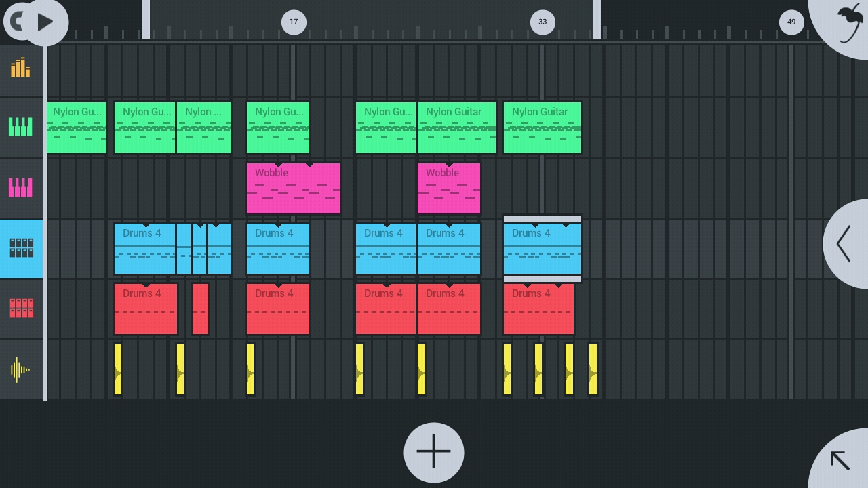Click timeline bar marker 49

tap(791, 22)
